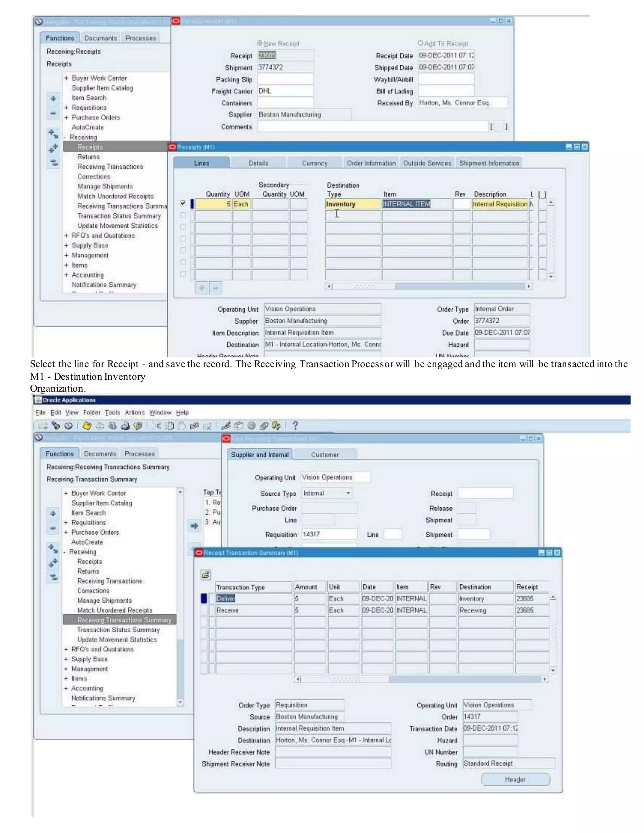644x833 pixels.
Task: Click the Close Form toolbar icon
Action: tap(138, 426)
